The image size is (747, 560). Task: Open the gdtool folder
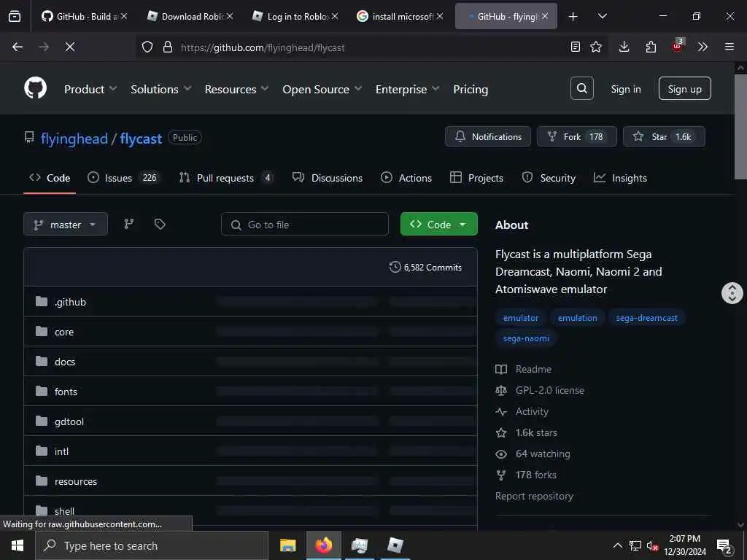tap(69, 422)
